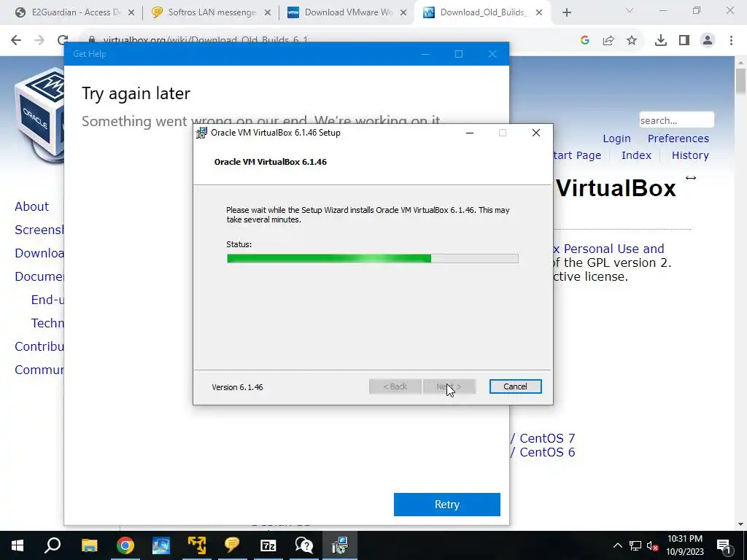Maximize the Get Help window
The width and height of the screenshot is (747, 560).
[x=459, y=54]
